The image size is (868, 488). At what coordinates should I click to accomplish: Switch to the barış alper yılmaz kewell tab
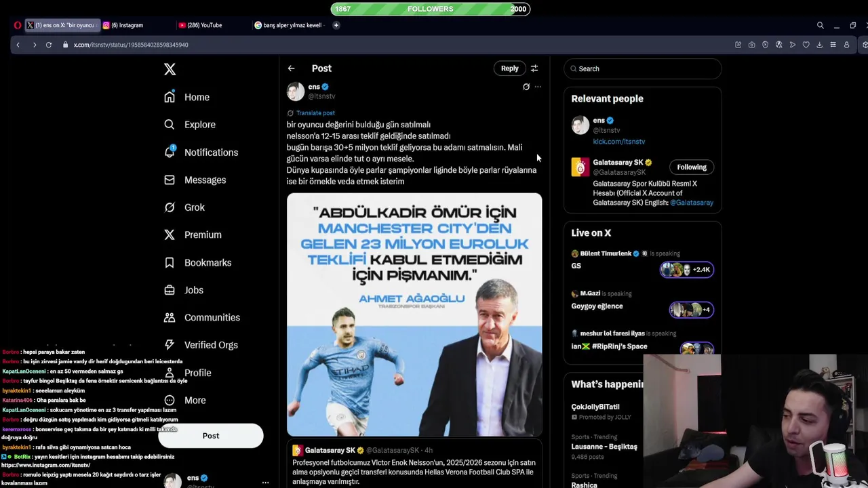click(x=290, y=25)
